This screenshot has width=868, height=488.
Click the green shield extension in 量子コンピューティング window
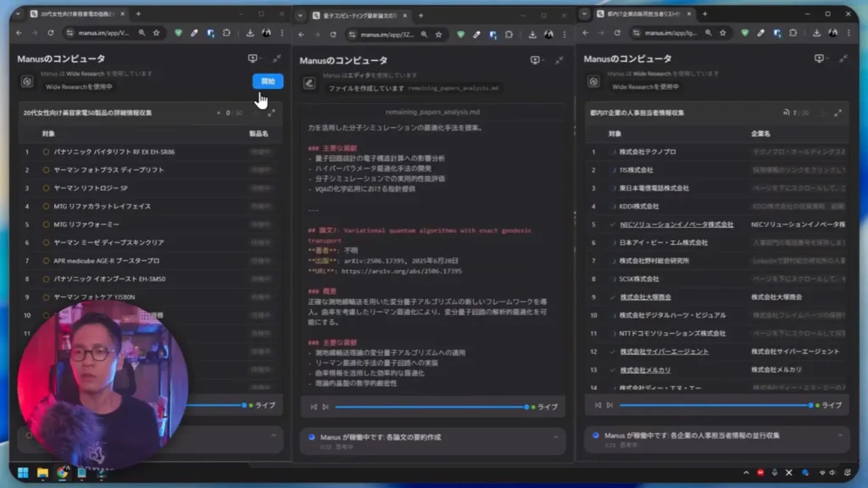(460, 35)
